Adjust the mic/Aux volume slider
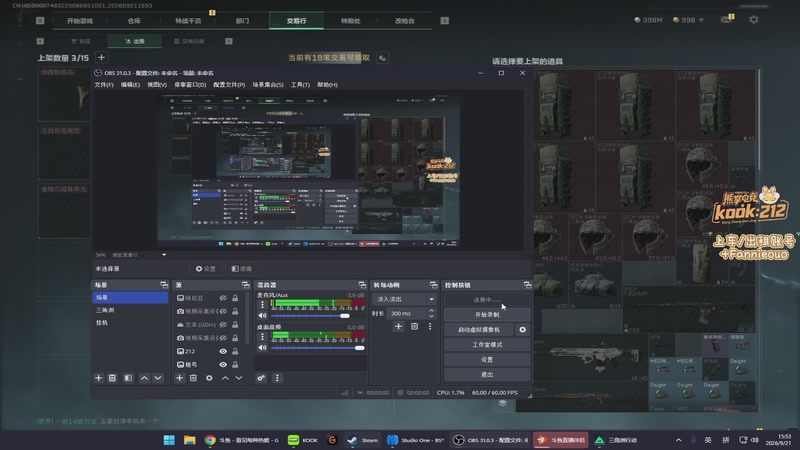The width and height of the screenshot is (800, 450). [x=317, y=316]
